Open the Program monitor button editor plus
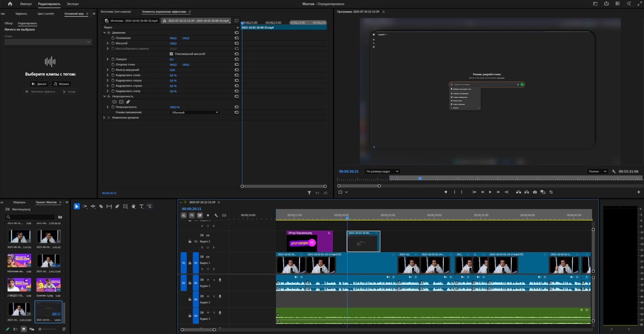 point(640,191)
